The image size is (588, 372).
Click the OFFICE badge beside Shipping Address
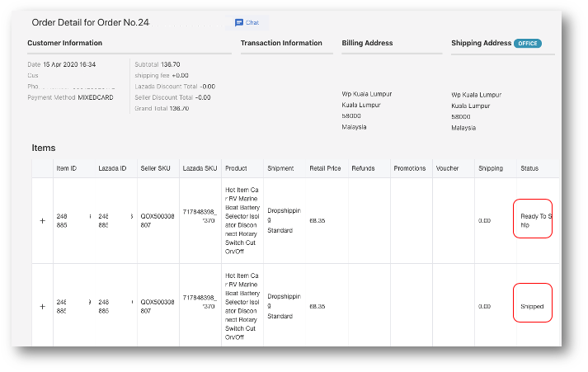click(528, 43)
